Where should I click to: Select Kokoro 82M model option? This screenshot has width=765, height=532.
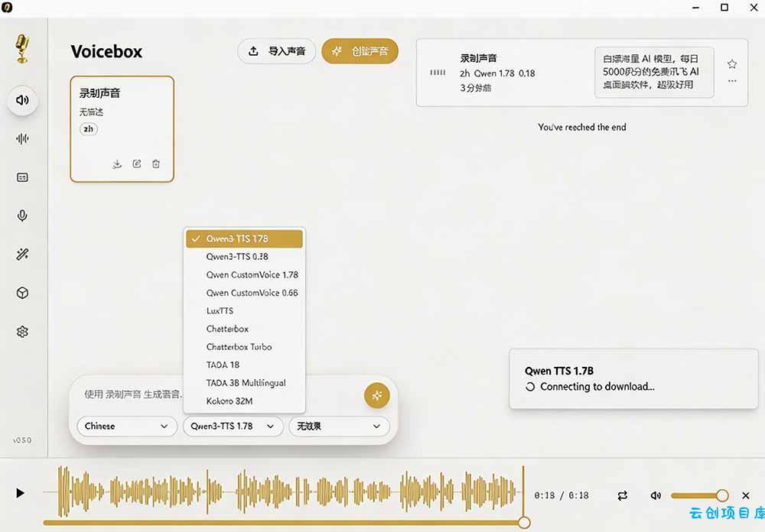[244, 401]
